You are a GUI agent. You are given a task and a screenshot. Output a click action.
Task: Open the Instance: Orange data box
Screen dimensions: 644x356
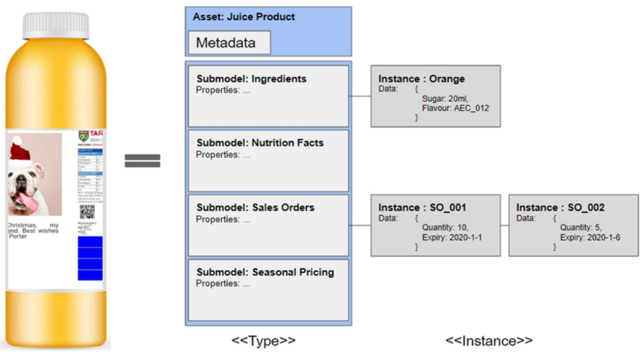pos(435,96)
